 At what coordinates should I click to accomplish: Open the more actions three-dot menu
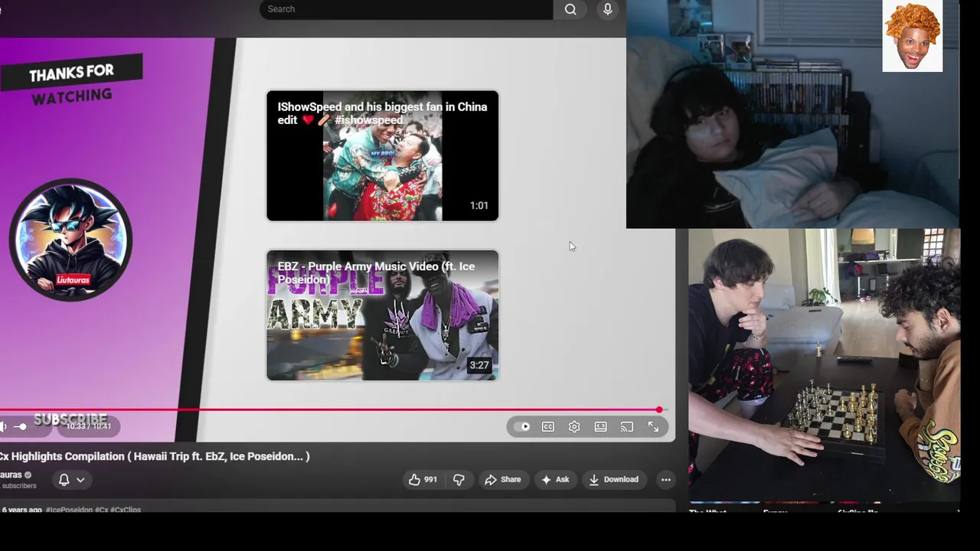click(x=666, y=480)
